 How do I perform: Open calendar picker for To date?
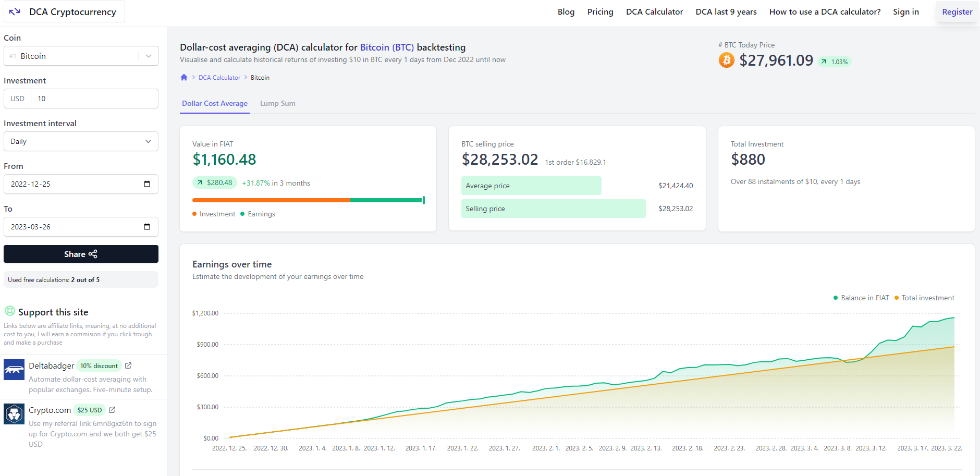147,227
